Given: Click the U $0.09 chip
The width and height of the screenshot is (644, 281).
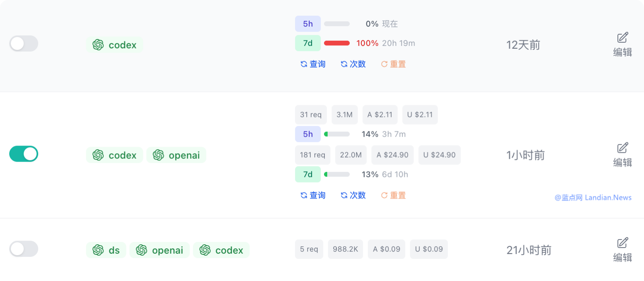Looking at the screenshot, I should click(x=429, y=249).
